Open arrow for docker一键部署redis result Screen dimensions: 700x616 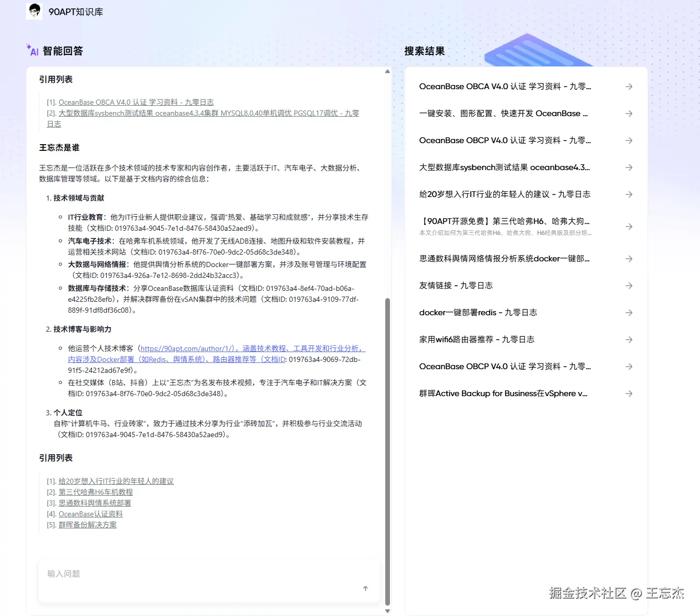coord(628,313)
